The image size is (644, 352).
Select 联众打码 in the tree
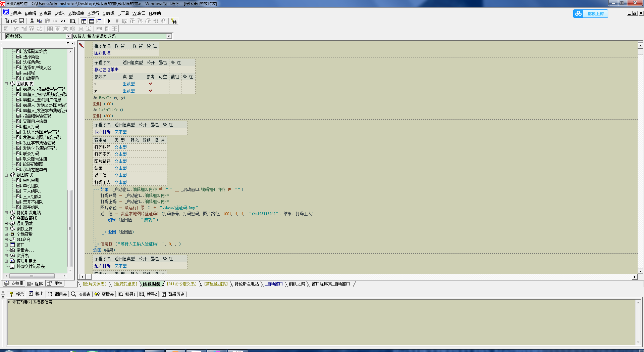click(31, 153)
